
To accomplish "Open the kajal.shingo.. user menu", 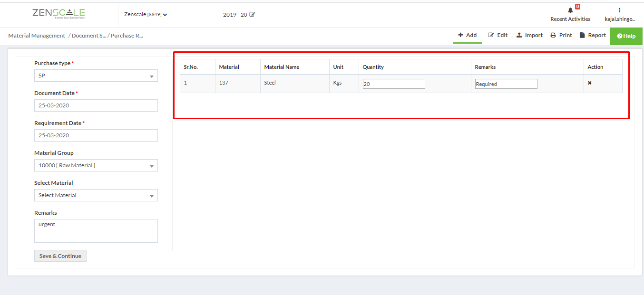I will (x=620, y=14).
